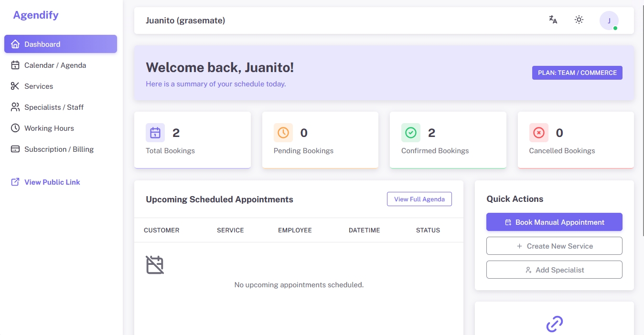The width and height of the screenshot is (644, 335).
Task: Click the Cancelled Bookings X icon
Action: point(539,133)
